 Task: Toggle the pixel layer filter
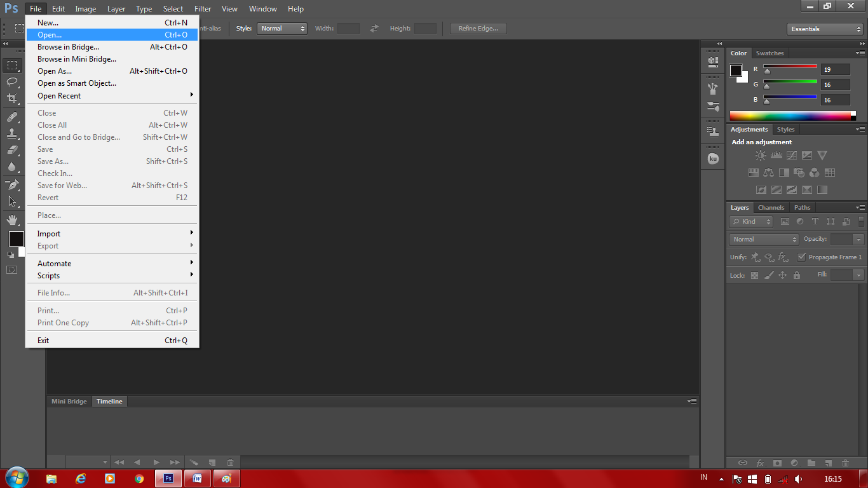[785, 222]
